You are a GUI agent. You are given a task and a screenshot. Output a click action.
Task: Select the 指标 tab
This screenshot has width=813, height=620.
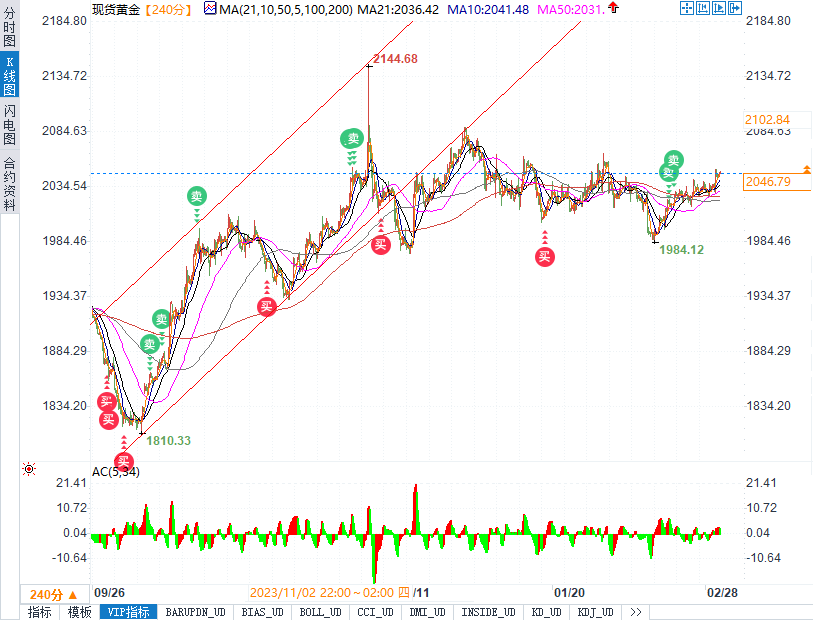coord(40,612)
